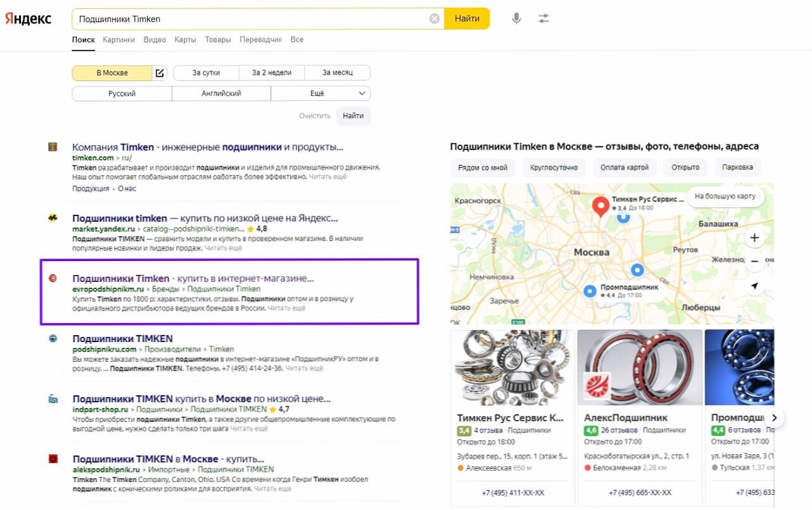This screenshot has width=812, height=510.
Task: Clear the search query with X icon
Action: 435,19
